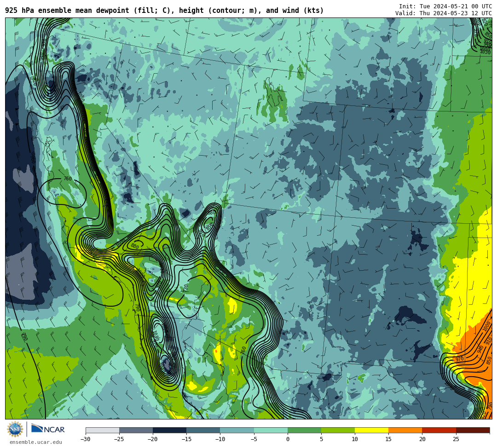Click the 940 contour label in the southeast
Viewport: 497px width, 448px height.
pyautogui.click(x=480, y=349)
